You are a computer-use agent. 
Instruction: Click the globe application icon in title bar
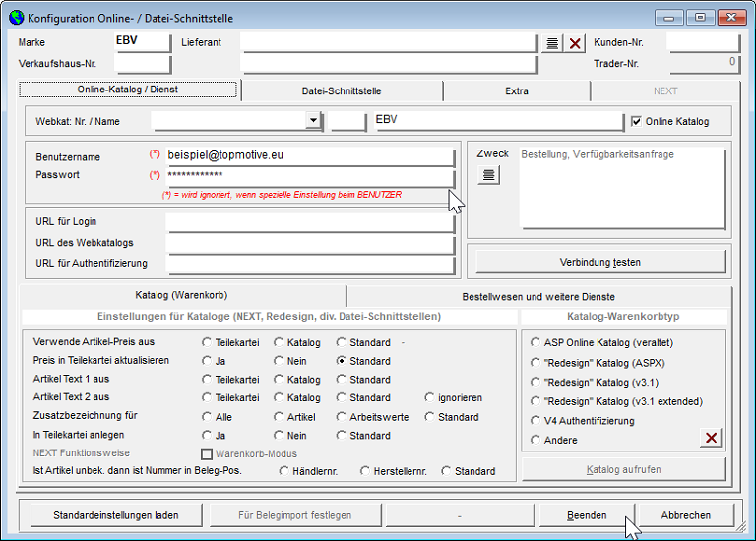tap(17, 18)
